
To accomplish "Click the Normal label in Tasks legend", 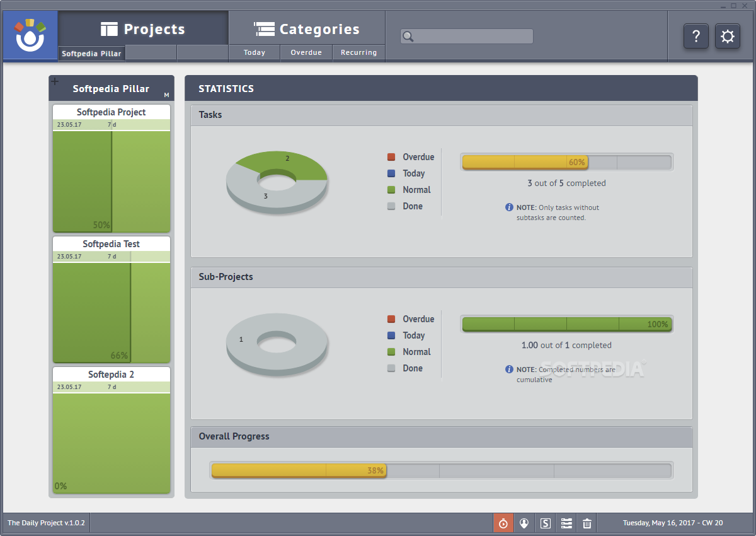I will 416,190.
